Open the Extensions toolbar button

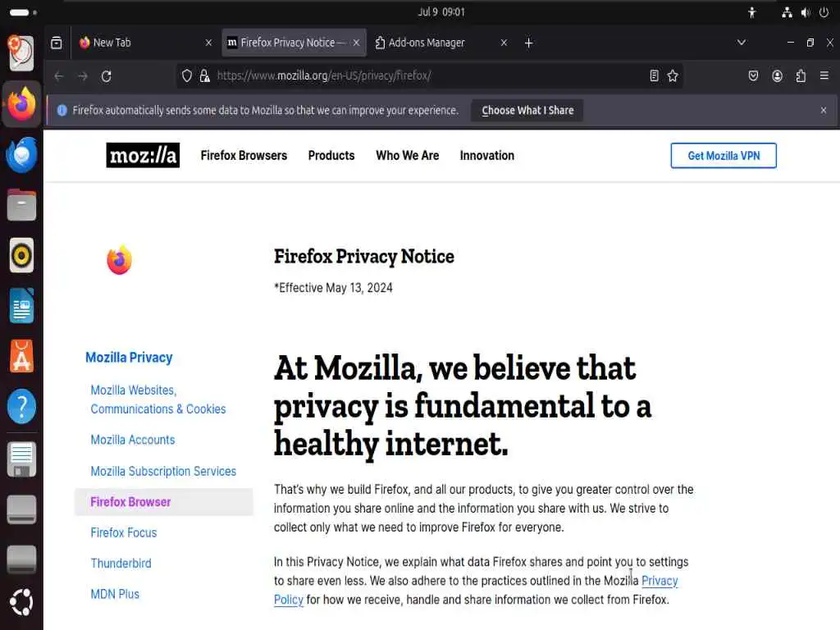click(801, 76)
